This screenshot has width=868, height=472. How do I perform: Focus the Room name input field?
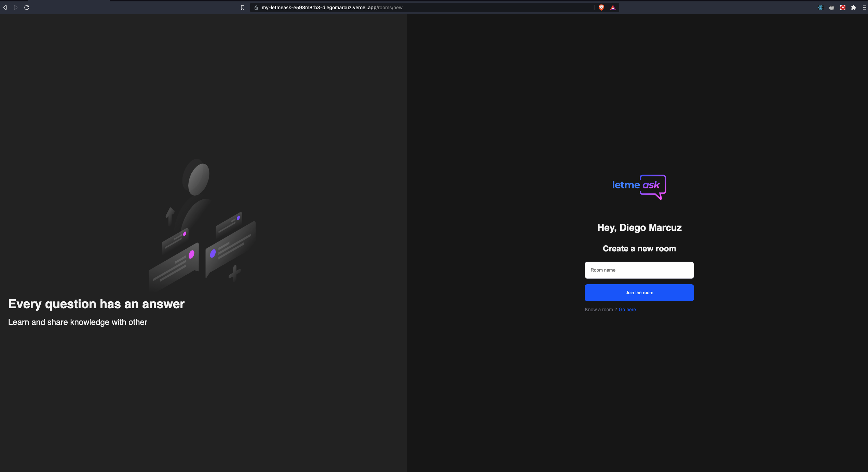coord(639,270)
